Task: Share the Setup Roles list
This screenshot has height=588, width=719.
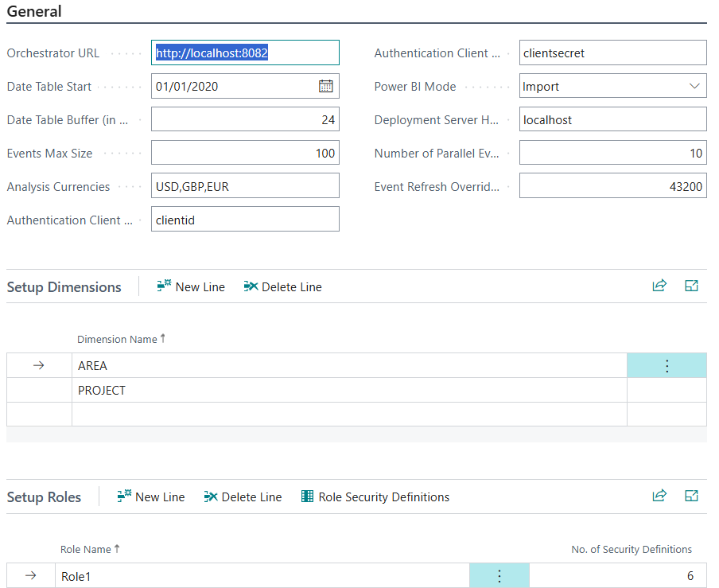Action: 659,496
